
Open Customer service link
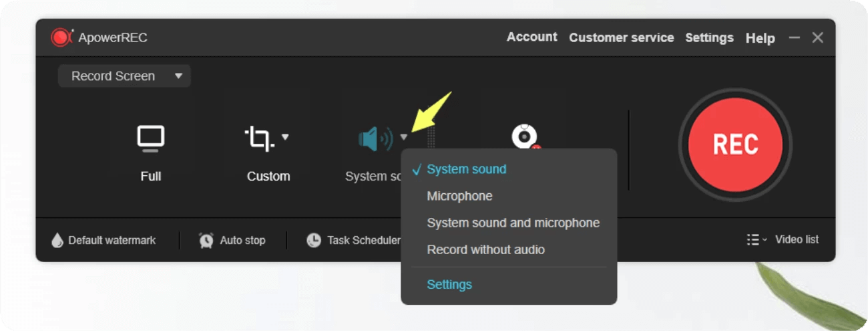(x=621, y=37)
